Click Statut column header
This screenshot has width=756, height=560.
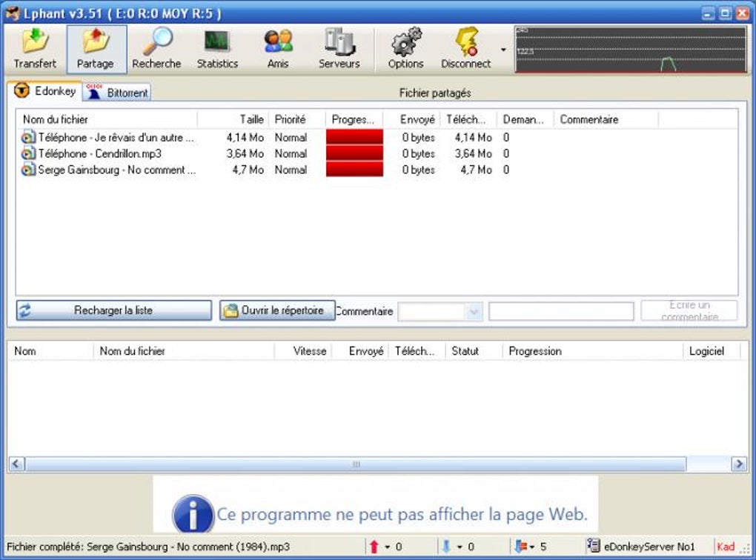473,351
